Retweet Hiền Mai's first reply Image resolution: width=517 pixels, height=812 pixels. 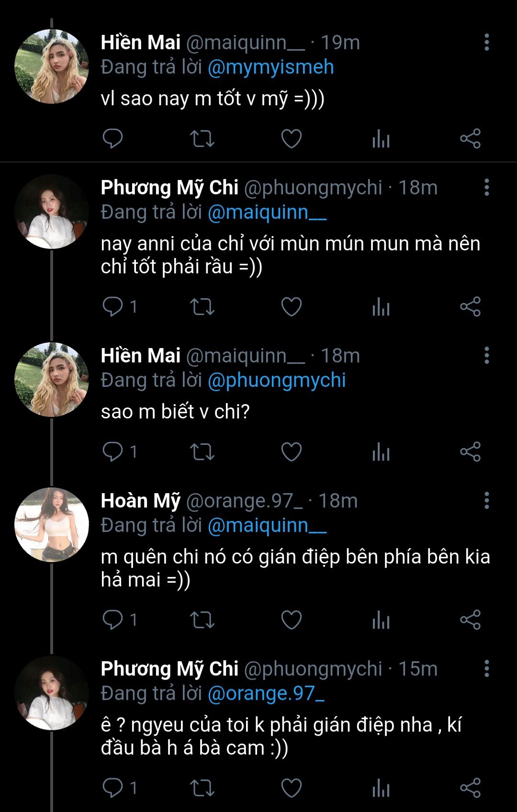pos(202,139)
